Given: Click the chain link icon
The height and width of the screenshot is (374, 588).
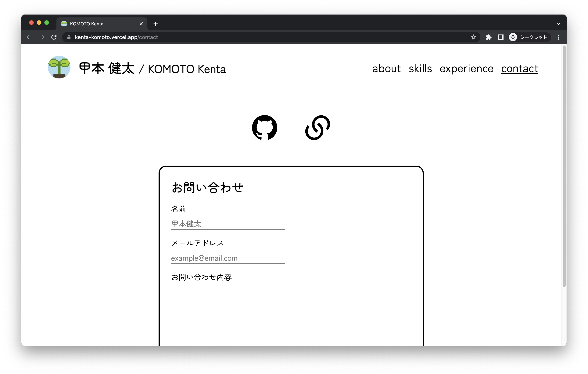Looking at the screenshot, I should click(317, 128).
